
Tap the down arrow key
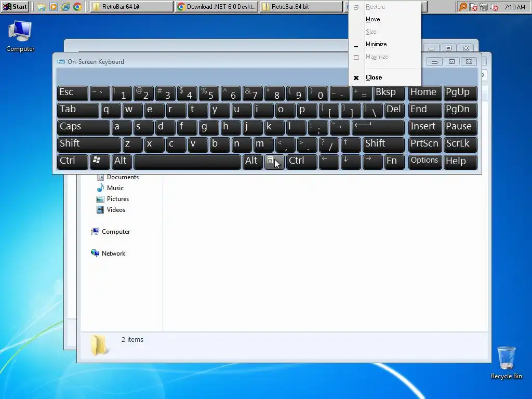351,162
